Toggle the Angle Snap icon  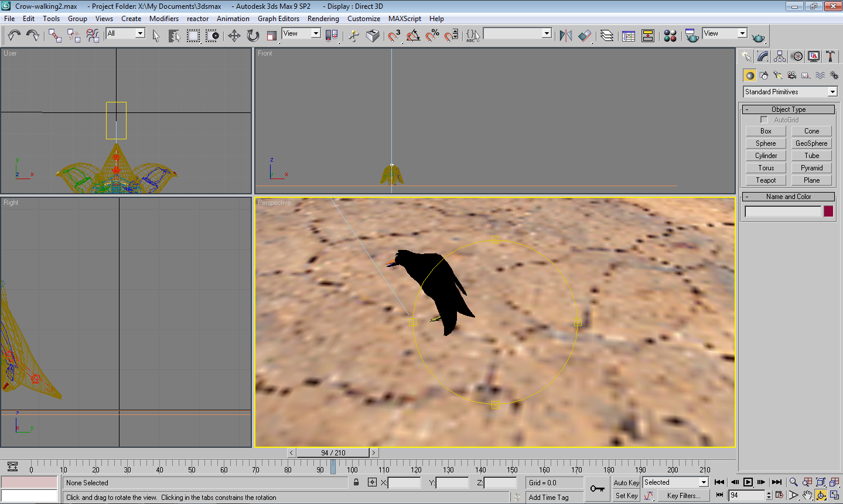click(413, 36)
